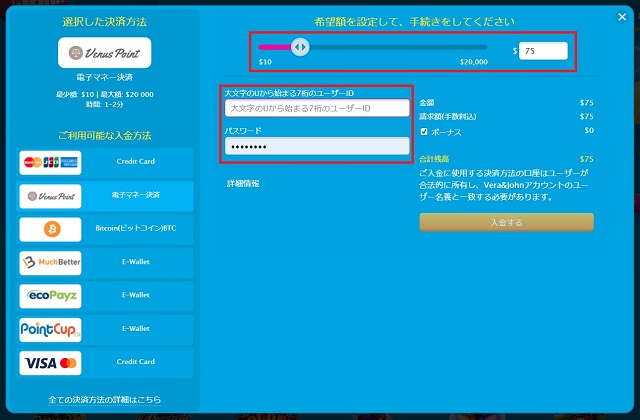Screen dimensions: 640x420
Task: Switch to the Bitcoin(ビットコイン)BTC option label
Action: [138, 229]
